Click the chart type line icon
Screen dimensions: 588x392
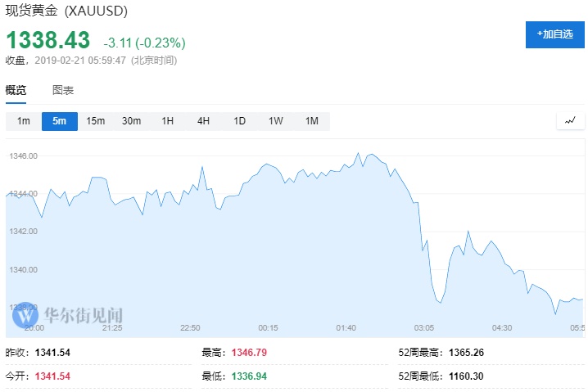pyautogui.click(x=570, y=121)
